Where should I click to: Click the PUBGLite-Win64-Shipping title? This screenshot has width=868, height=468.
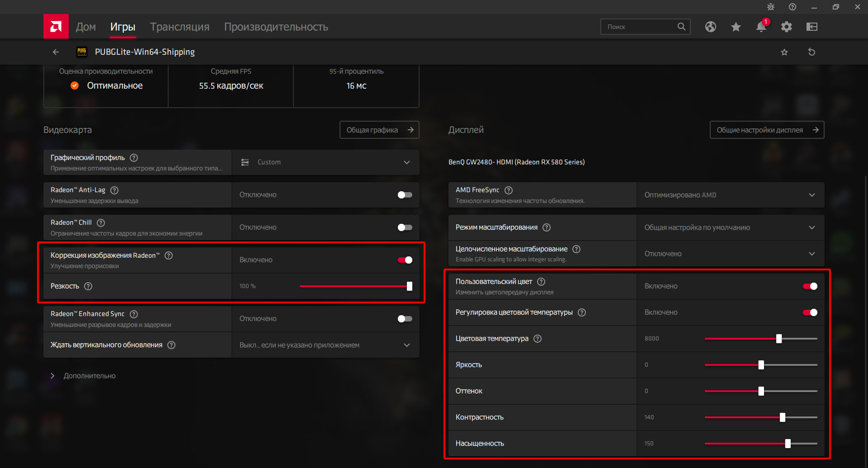click(145, 52)
